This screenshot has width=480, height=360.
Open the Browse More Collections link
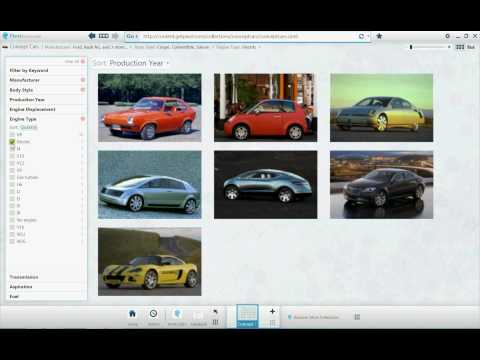click(316, 317)
